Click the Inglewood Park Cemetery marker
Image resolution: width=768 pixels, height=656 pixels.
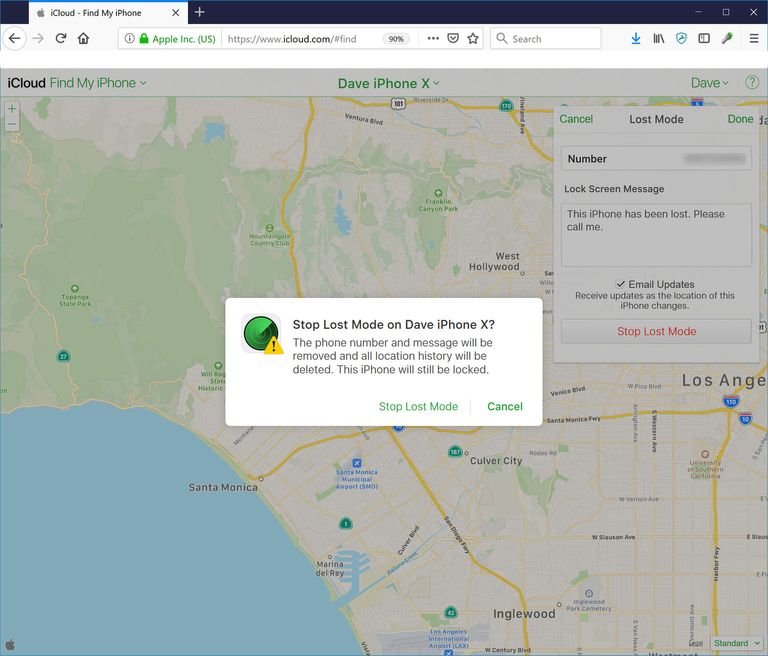coord(589,593)
